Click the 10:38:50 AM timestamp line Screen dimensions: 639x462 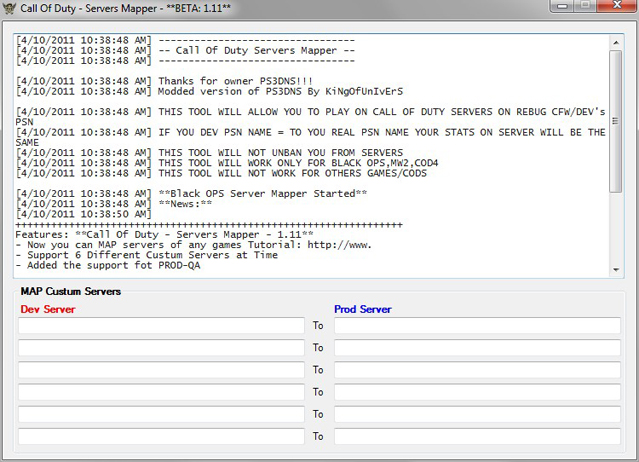click(84, 214)
